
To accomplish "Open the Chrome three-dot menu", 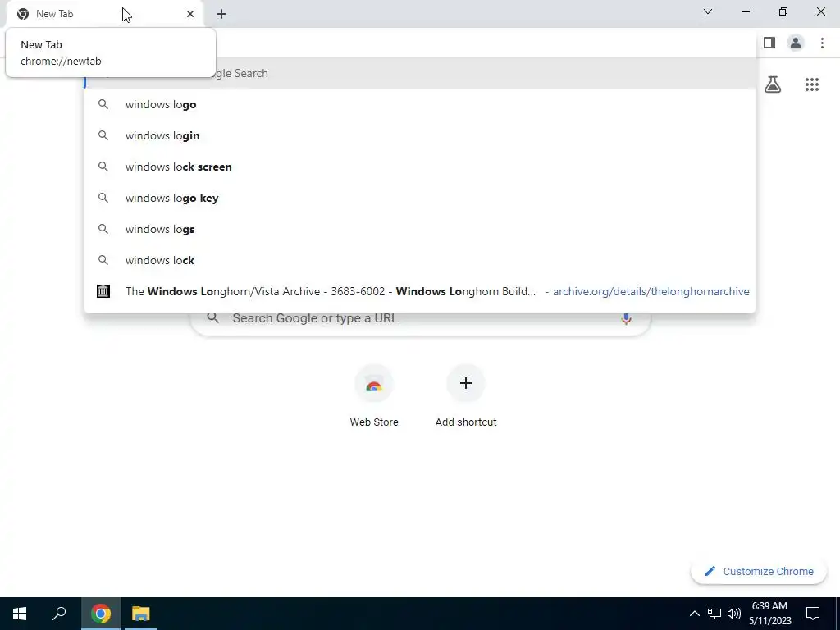I will (822, 43).
